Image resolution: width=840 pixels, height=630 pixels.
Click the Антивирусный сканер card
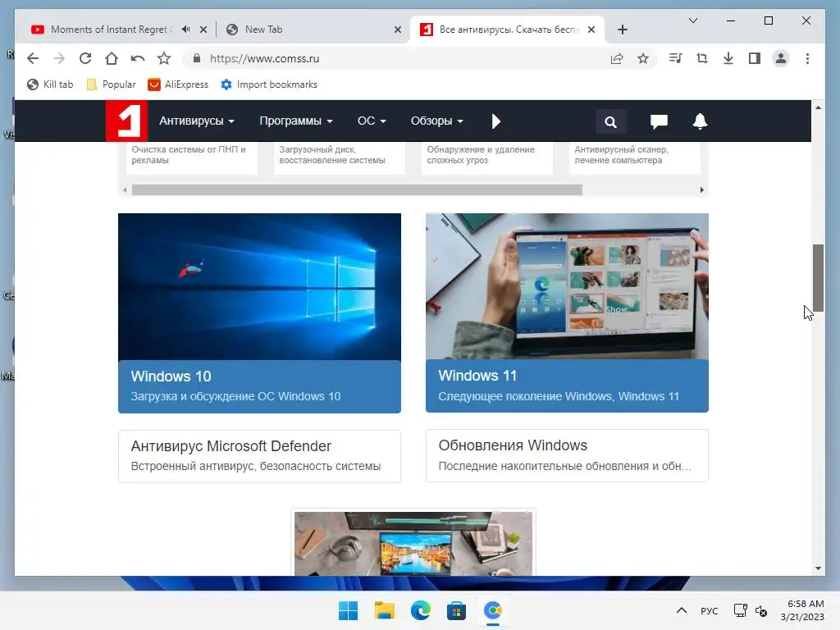[635, 158]
